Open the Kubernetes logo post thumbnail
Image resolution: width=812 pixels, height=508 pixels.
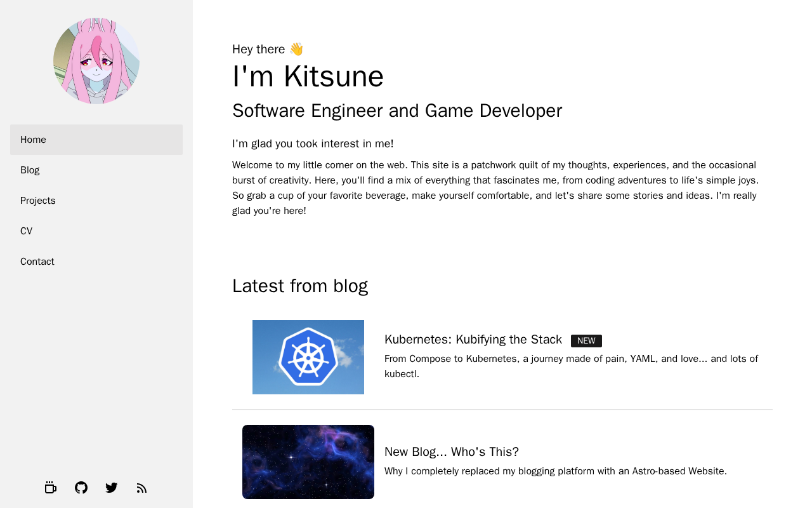pos(308,357)
